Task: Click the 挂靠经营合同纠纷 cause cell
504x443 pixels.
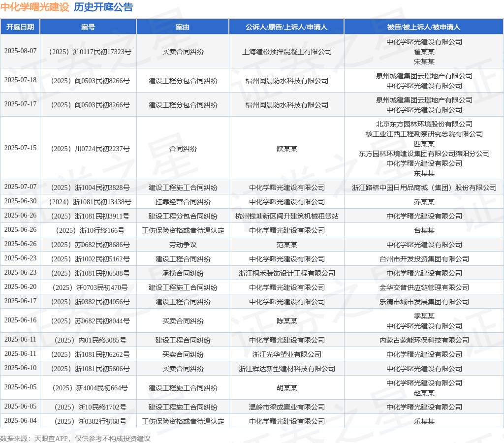Action: pyautogui.click(x=183, y=202)
